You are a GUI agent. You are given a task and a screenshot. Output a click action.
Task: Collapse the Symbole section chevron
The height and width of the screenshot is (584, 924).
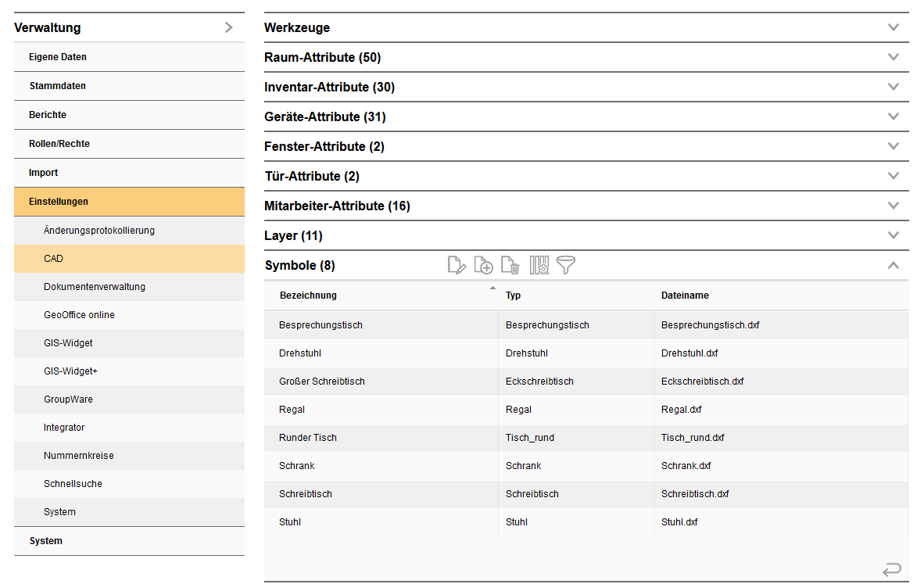pos(894,266)
